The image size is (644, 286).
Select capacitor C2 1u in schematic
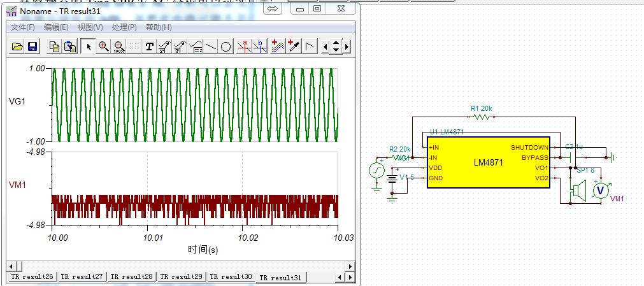[x=573, y=157]
